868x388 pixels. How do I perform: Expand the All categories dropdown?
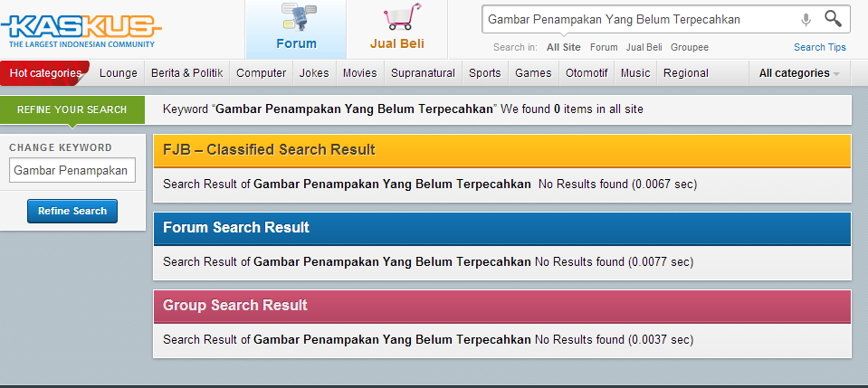pos(799,73)
